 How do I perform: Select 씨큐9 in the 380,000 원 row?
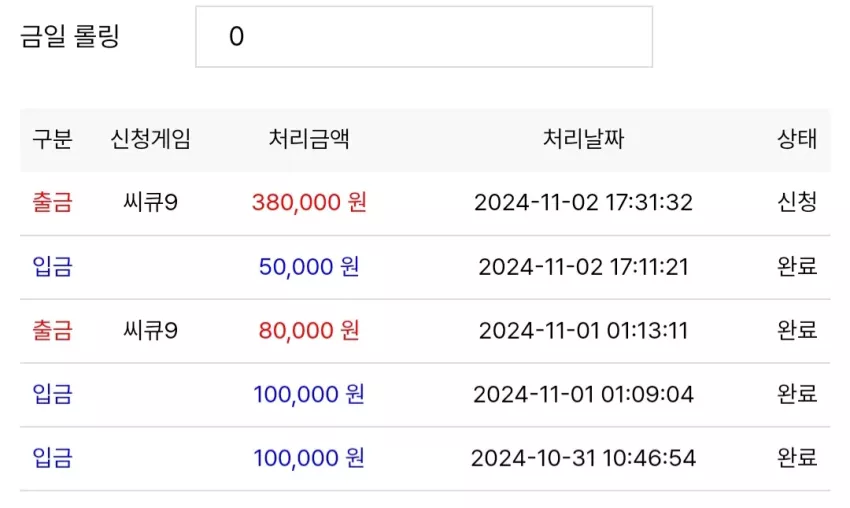[x=151, y=202]
